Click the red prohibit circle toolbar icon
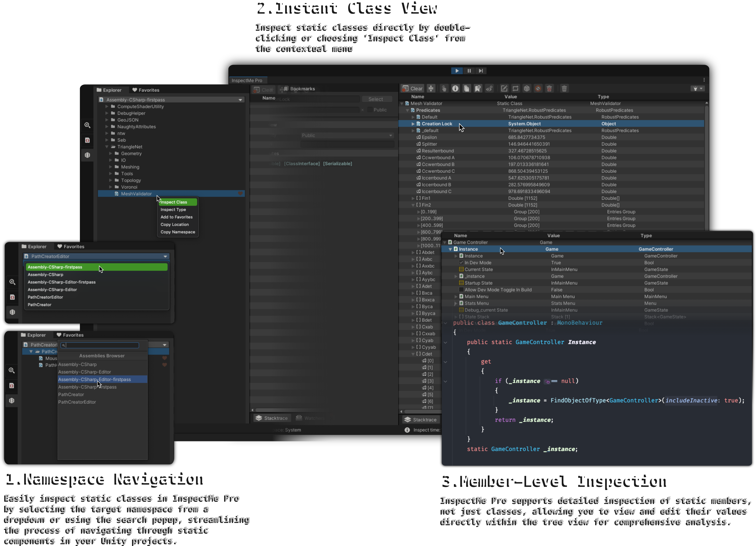Viewport: 756px width, 546px height. [538, 88]
